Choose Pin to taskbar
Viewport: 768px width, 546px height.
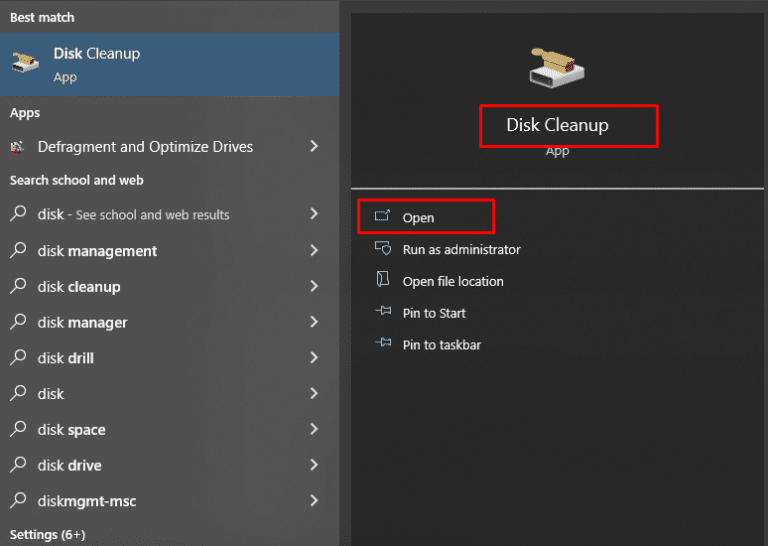[442, 345]
